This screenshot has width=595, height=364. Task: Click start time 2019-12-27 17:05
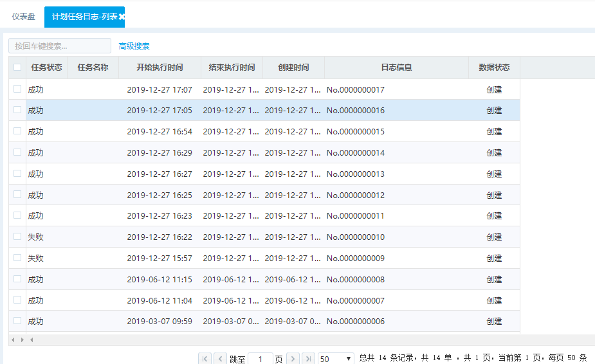[160, 111]
